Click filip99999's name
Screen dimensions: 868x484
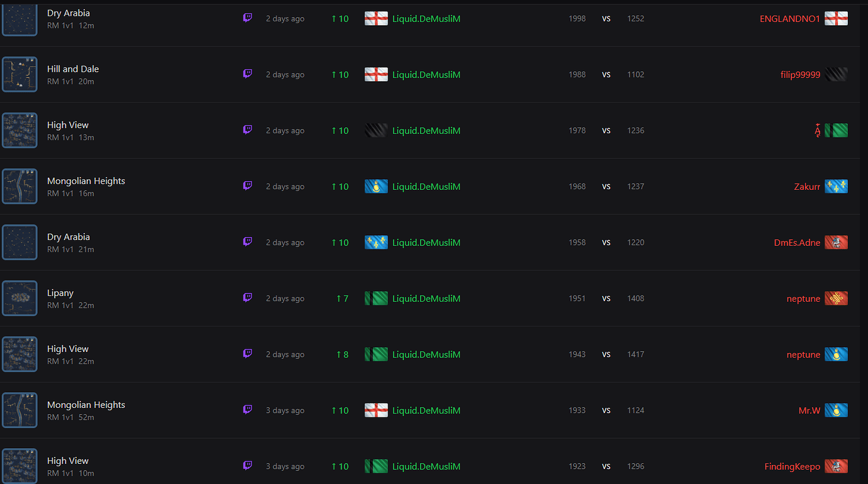[800, 74]
